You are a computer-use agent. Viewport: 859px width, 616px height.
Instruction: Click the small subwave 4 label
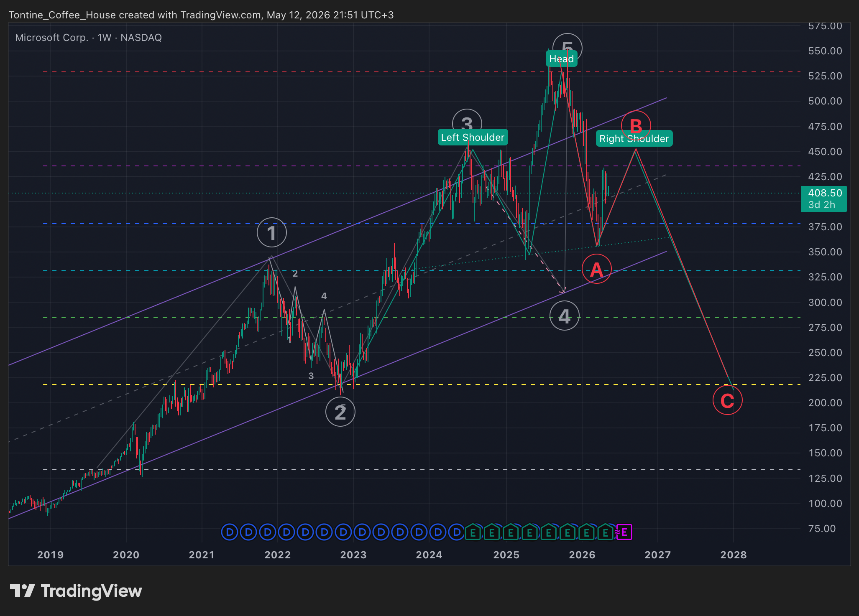pyautogui.click(x=324, y=296)
